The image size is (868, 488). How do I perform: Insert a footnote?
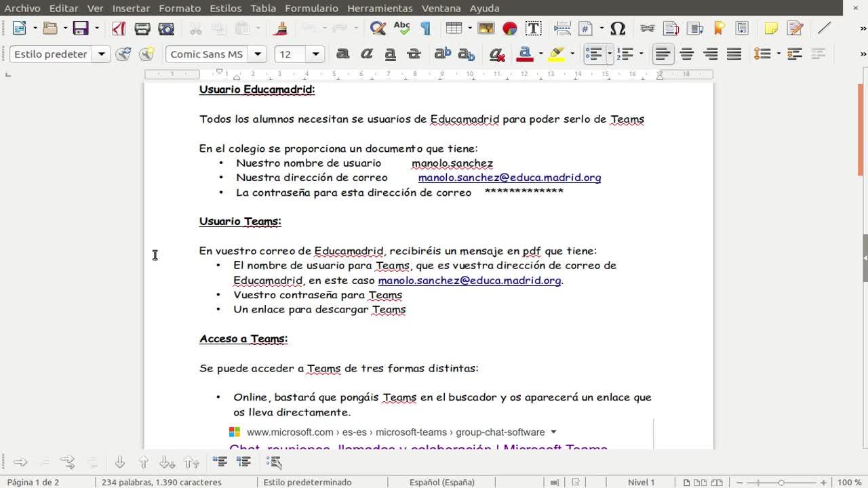pos(671,28)
